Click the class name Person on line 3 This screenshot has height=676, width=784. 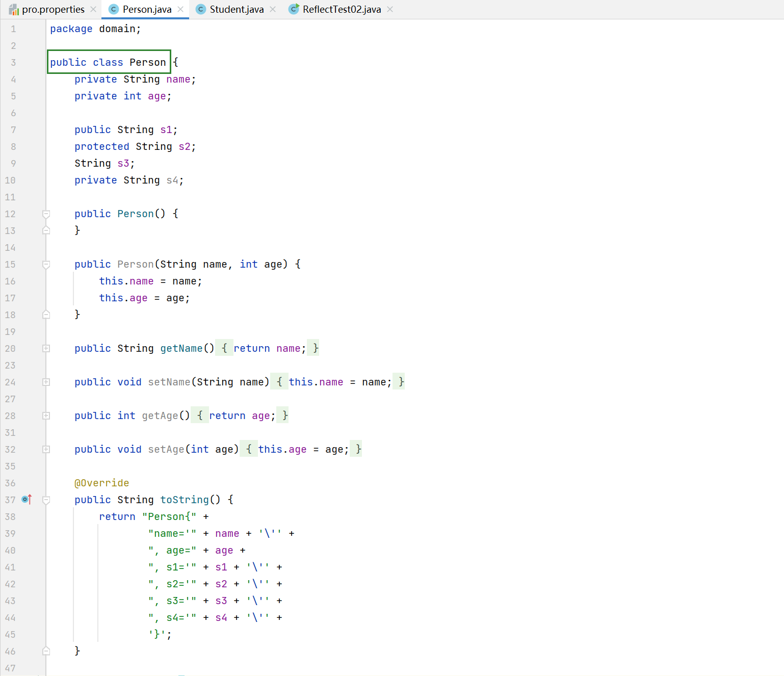(147, 62)
